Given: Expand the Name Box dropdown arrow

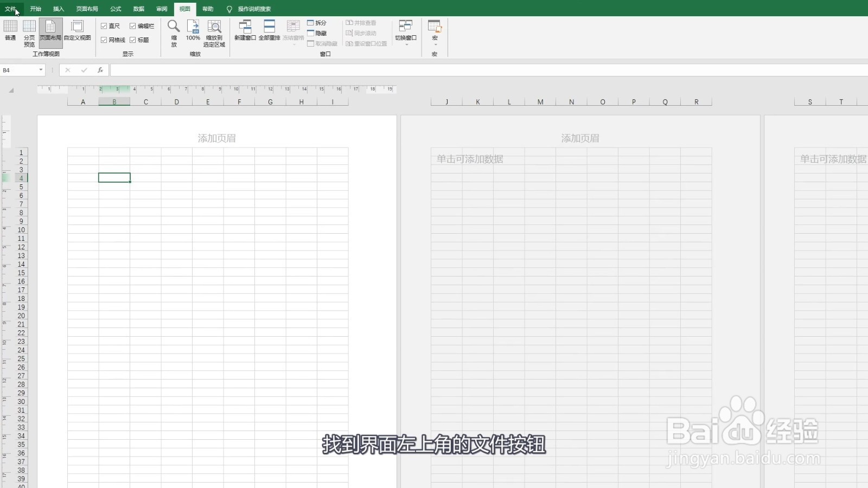Looking at the screenshot, I should coord(41,70).
